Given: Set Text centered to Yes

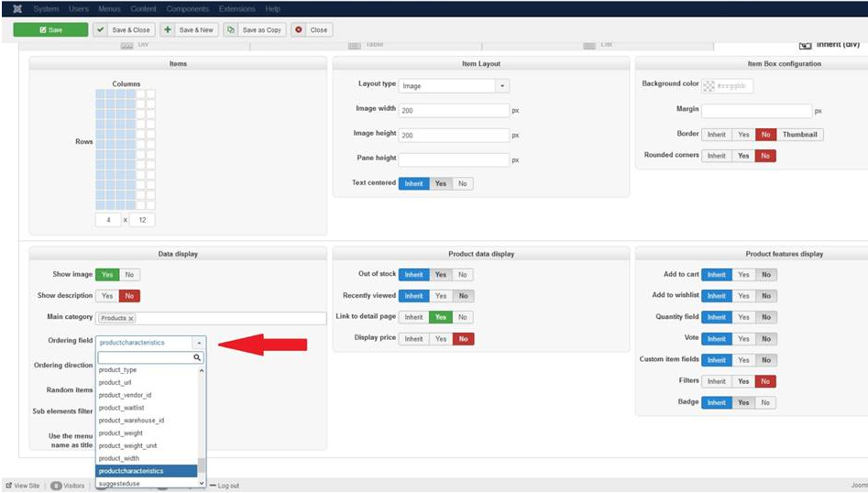Looking at the screenshot, I should (x=441, y=183).
